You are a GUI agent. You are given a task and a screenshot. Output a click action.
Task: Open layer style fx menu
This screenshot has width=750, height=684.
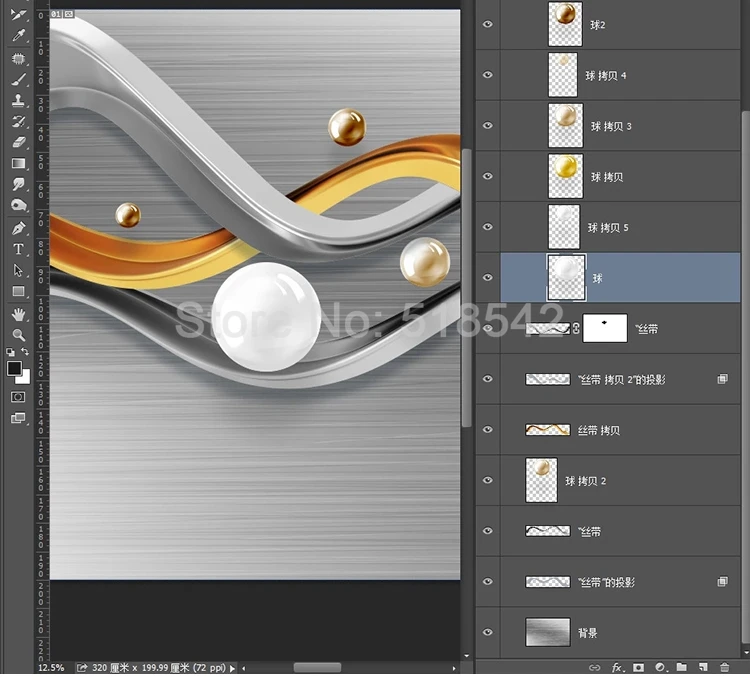click(617, 667)
